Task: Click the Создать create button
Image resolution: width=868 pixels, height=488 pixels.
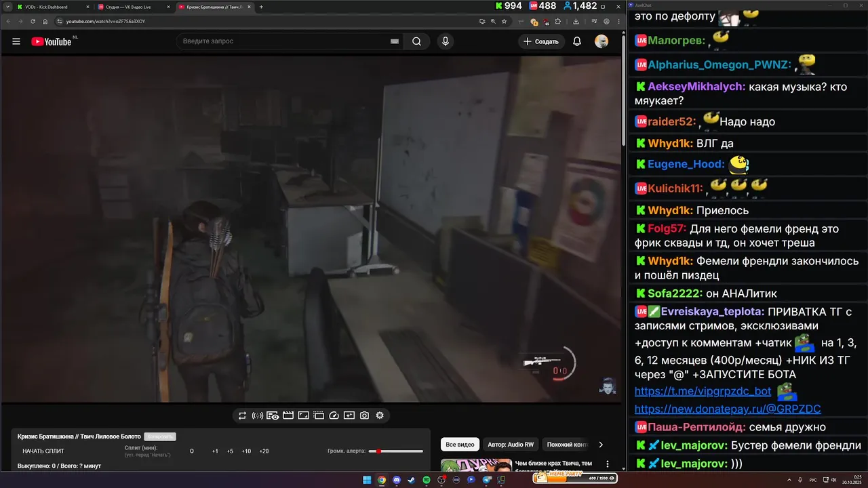Action: [542, 41]
